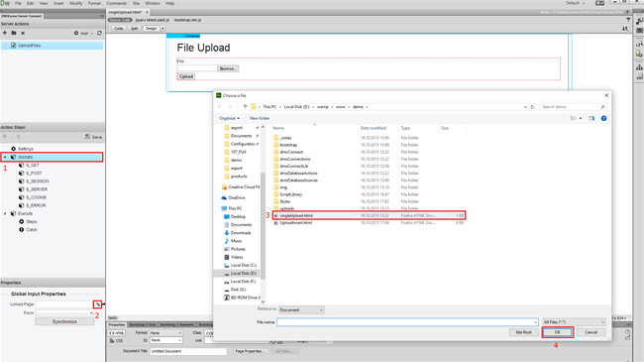The width and height of the screenshot is (644, 362).
Task: Select singleUpload.html in the file list
Action: pos(369,215)
